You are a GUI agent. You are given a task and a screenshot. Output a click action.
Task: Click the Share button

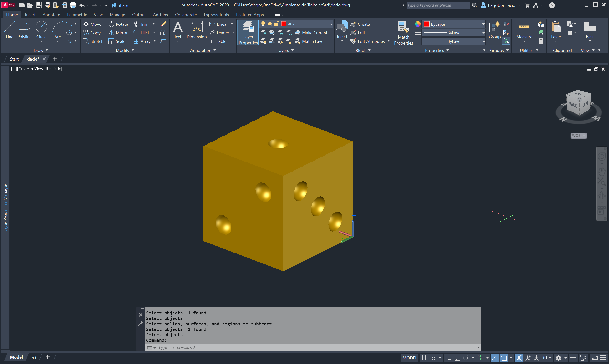[x=119, y=5]
